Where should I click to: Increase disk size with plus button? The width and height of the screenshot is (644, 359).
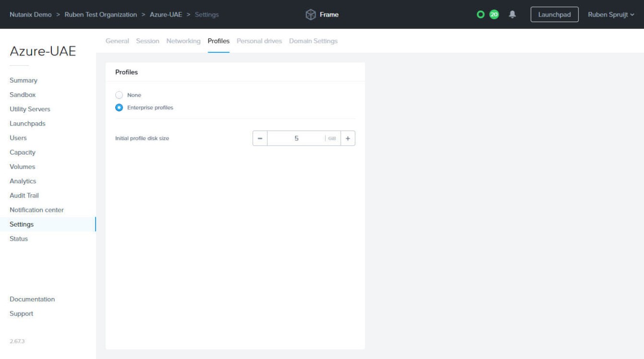[348, 138]
